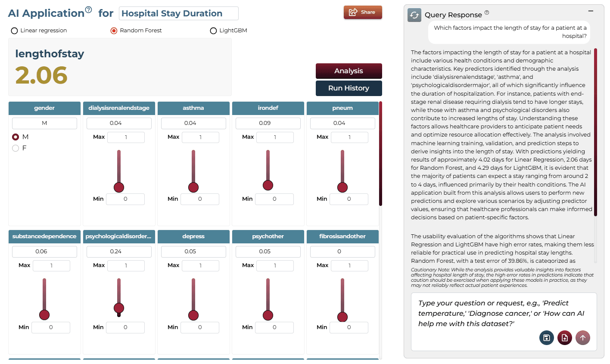The height and width of the screenshot is (364, 610).
Task: Click the upload file icon under query box
Action: (564, 338)
